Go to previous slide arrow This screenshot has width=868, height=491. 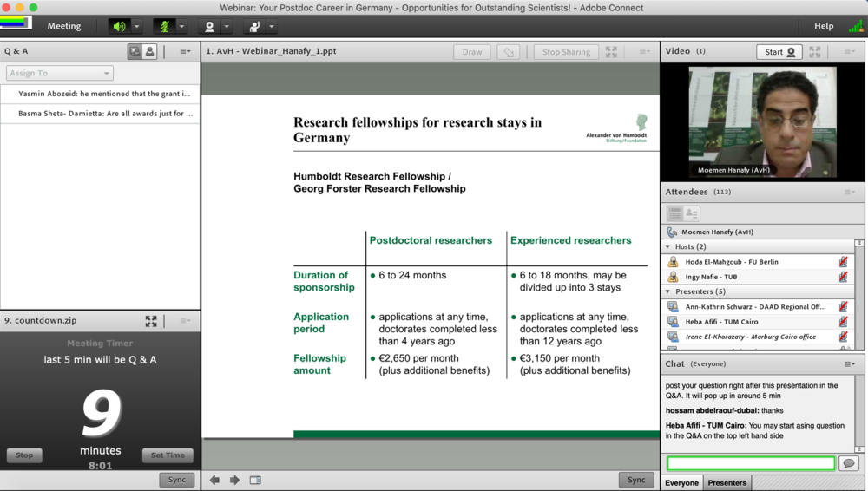(x=214, y=480)
